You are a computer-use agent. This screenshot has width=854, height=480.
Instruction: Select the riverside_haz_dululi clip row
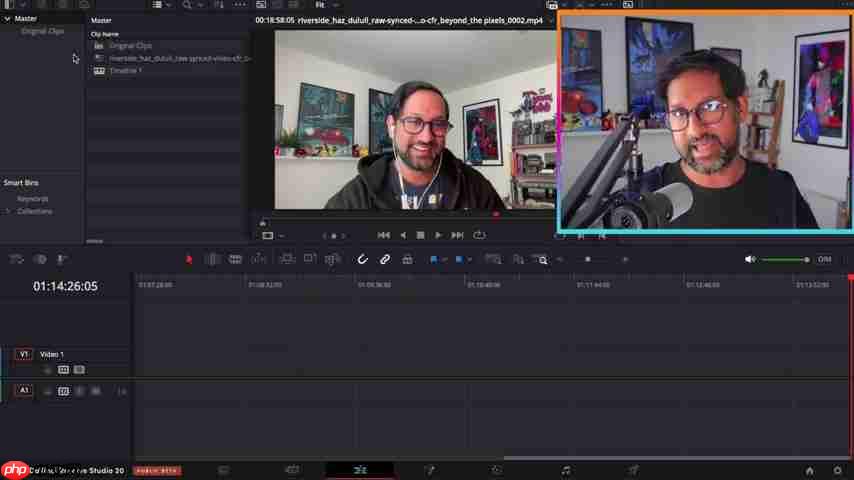click(168, 58)
